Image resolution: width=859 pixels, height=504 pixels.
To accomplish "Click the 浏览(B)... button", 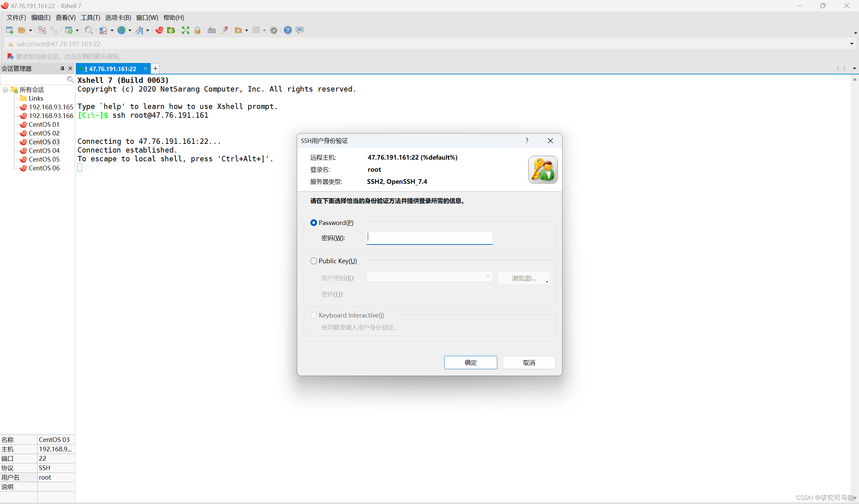I will click(523, 278).
